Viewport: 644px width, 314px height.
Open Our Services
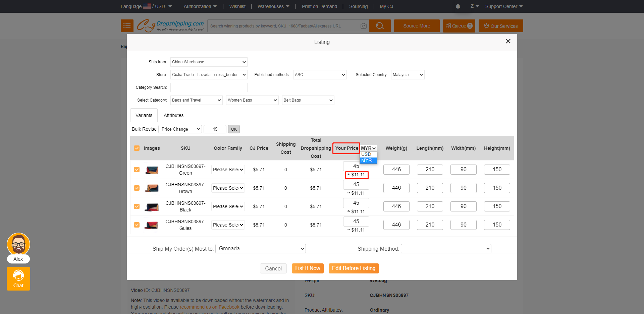click(x=500, y=26)
